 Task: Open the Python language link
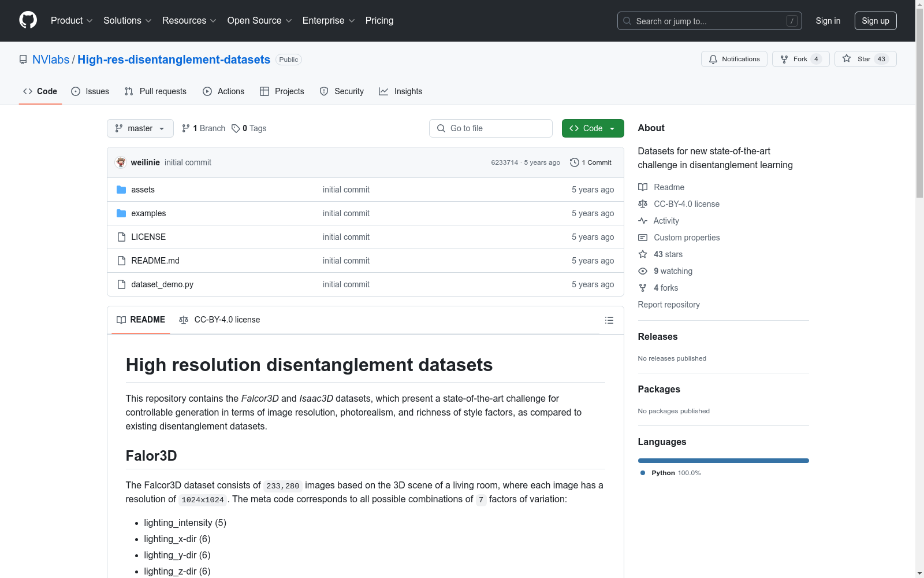click(670, 473)
